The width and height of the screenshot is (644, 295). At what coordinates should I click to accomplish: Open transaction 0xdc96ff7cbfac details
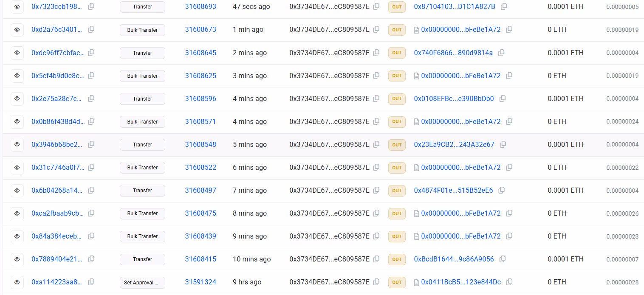(58, 53)
